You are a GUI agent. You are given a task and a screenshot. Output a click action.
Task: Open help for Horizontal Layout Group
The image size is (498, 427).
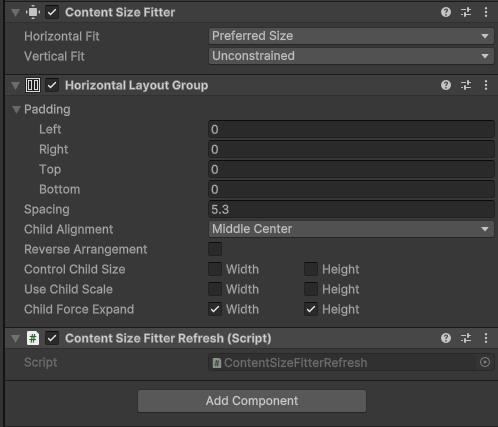pyautogui.click(x=446, y=85)
